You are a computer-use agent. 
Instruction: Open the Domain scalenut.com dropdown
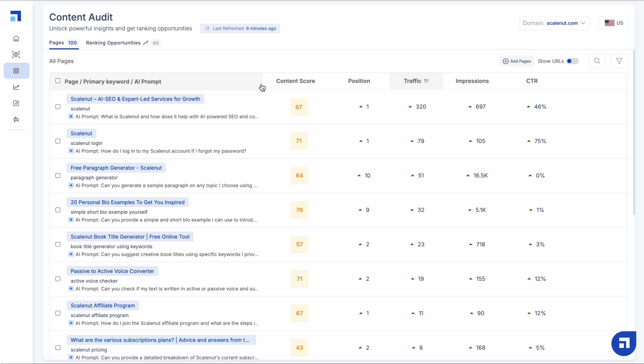pos(554,23)
